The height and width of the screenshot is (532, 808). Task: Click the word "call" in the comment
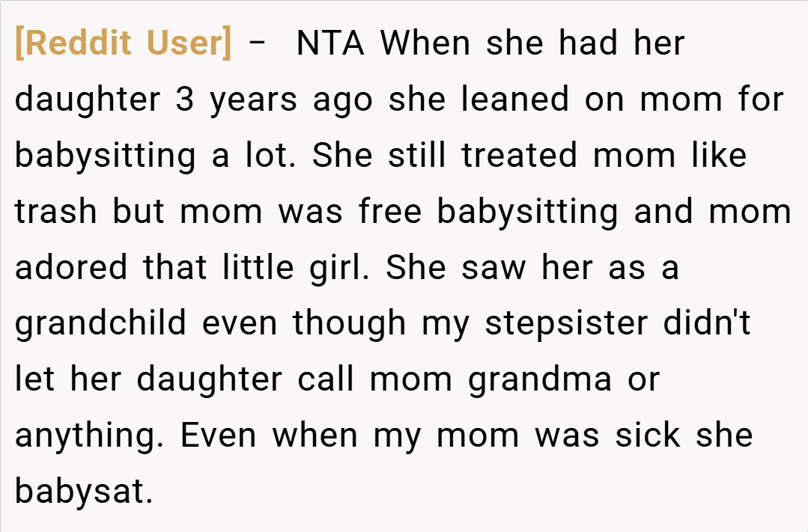(x=326, y=380)
